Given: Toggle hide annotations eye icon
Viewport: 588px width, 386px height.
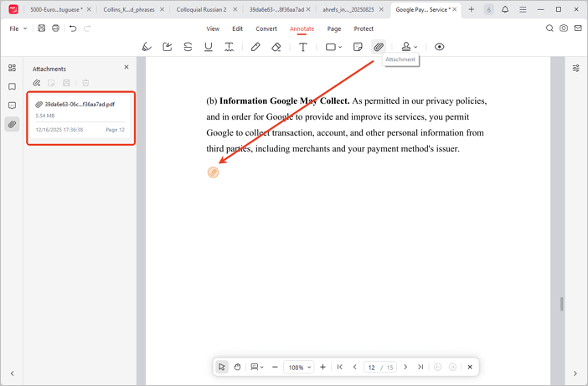Looking at the screenshot, I should (x=439, y=47).
